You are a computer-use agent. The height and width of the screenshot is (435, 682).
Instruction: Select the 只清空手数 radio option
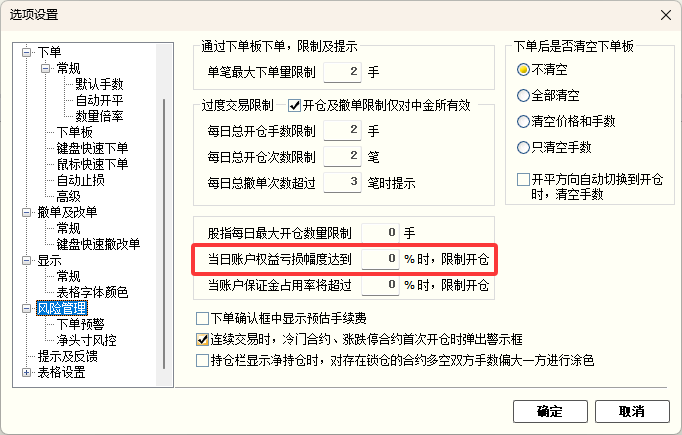pos(523,147)
